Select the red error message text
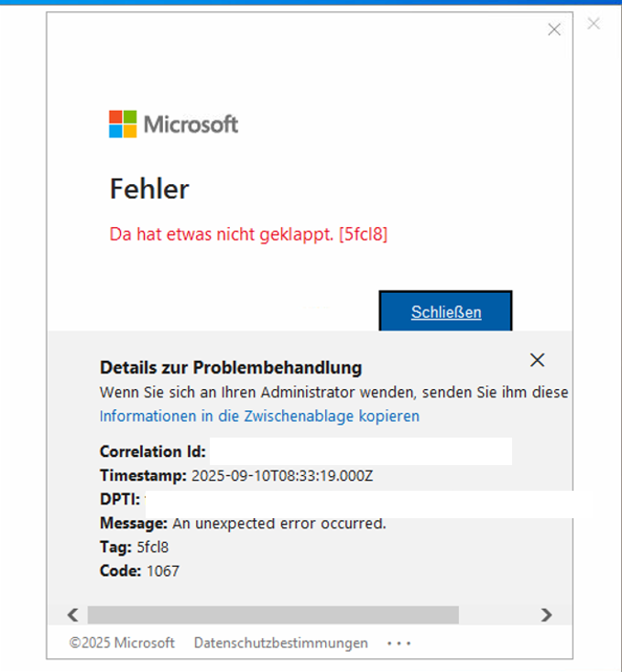Image resolution: width=622 pixels, height=672 pixels. coord(248,234)
